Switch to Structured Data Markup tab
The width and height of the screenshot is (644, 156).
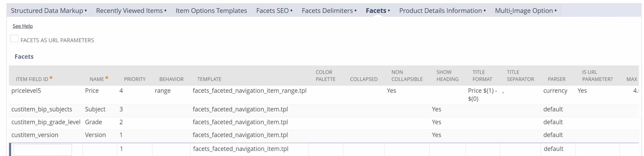(49, 10)
